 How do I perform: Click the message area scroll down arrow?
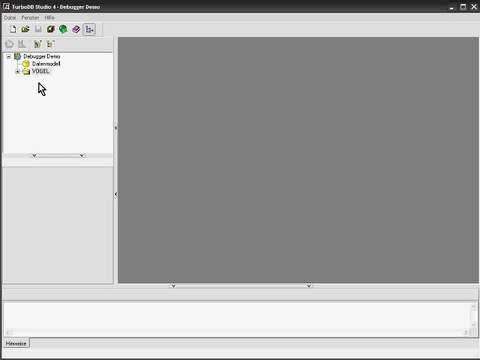point(473,324)
